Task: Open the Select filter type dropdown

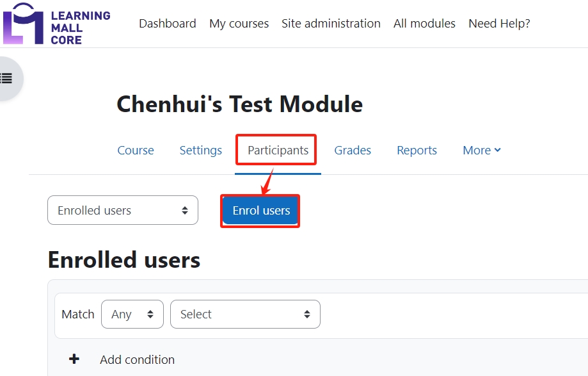Action: click(x=245, y=314)
